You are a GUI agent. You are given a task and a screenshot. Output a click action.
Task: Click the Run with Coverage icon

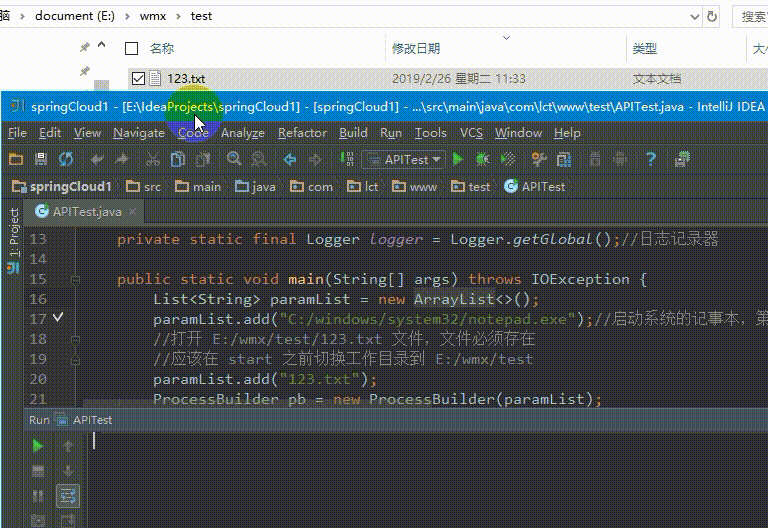pos(508,159)
